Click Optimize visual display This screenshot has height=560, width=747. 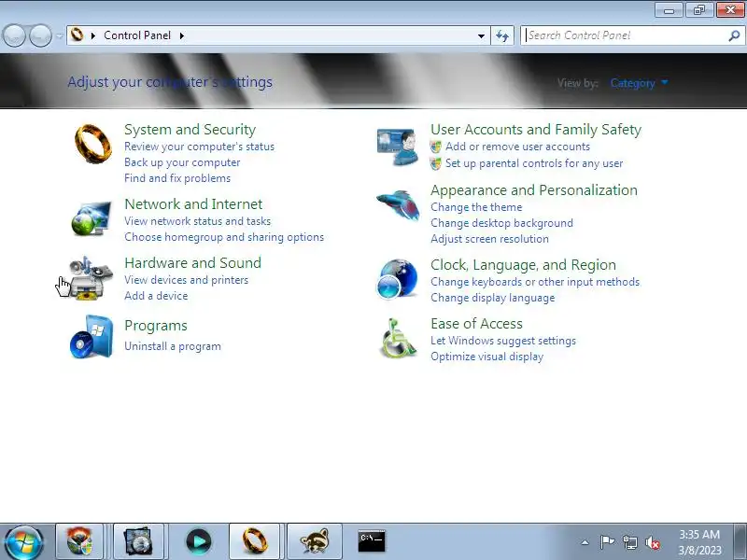click(486, 357)
